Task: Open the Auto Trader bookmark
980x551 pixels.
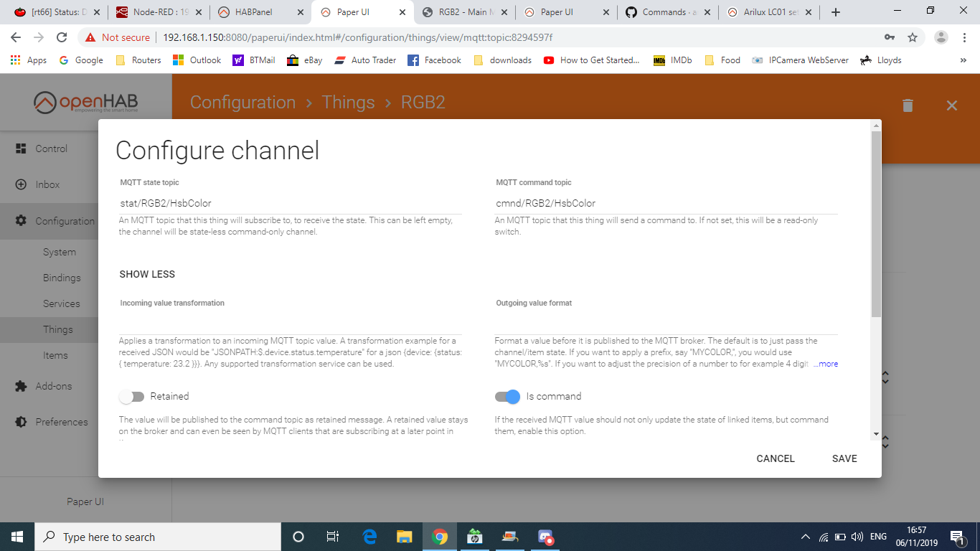Action: pyautogui.click(x=365, y=60)
